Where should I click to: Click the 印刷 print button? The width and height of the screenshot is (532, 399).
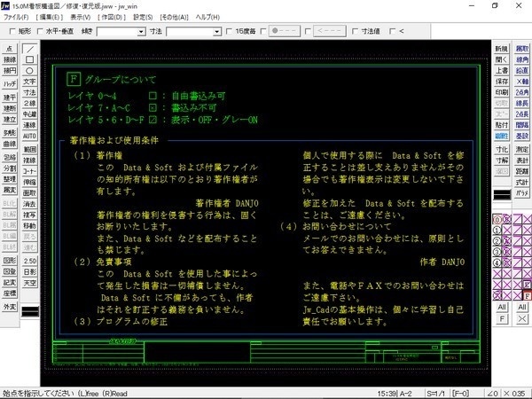[502, 92]
